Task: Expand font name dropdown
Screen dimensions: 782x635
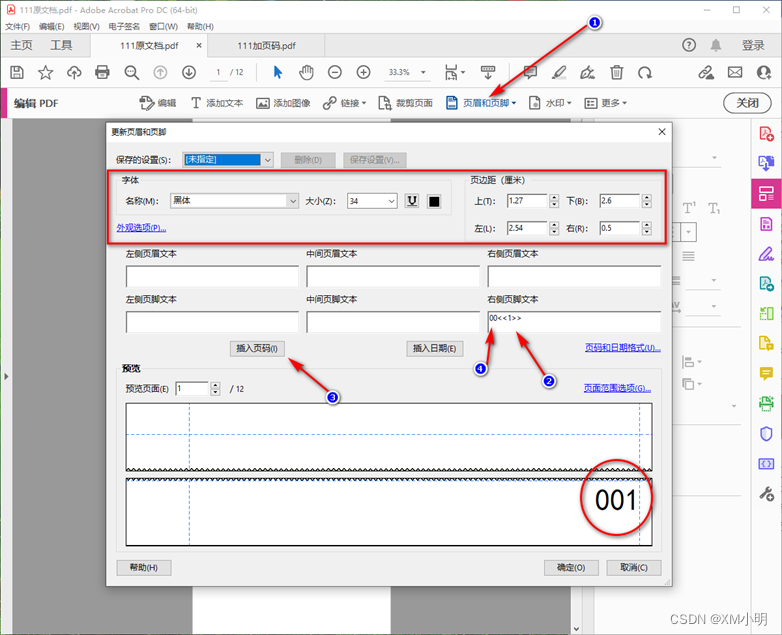Action: click(293, 201)
